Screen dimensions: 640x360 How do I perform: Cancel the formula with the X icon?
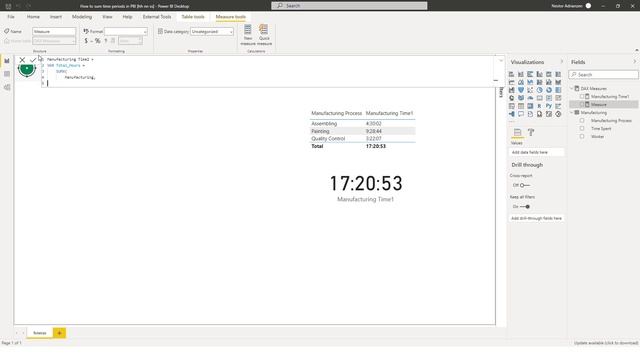coord(22,60)
